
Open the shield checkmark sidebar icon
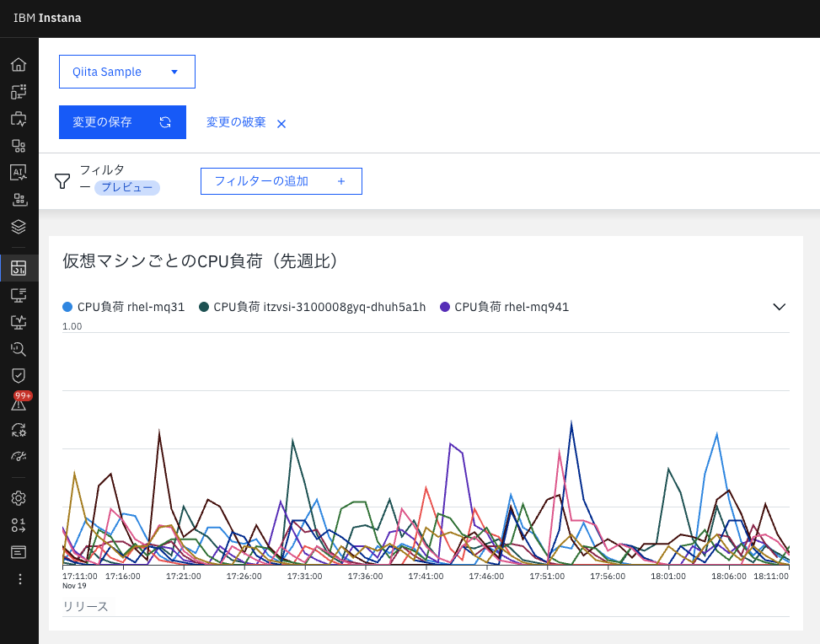click(x=19, y=376)
